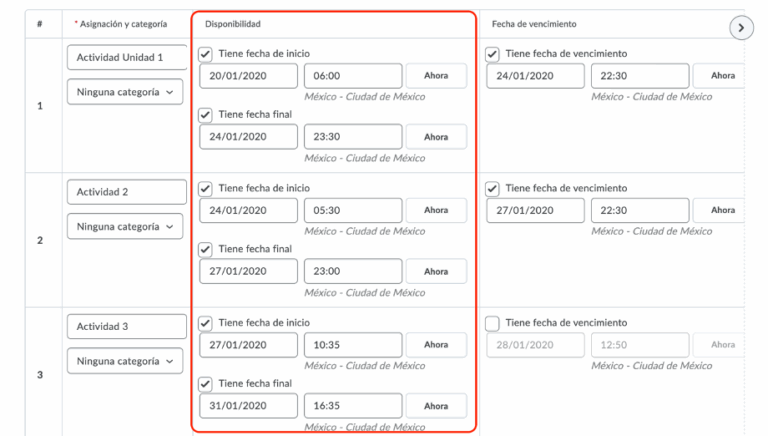Open category dropdown for Actividad Unidad 1
Screen dimensions: 768x436
[125, 92]
